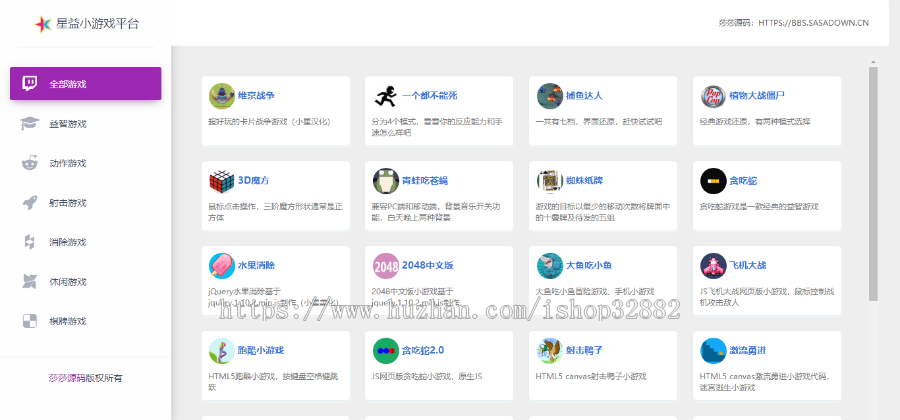Open the 3D魔方 title link

coord(253,180)
